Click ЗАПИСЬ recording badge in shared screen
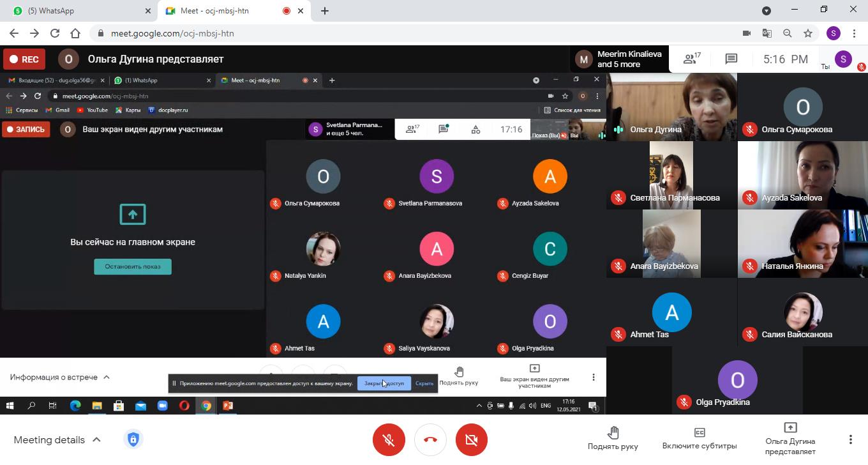 [26, 129]
